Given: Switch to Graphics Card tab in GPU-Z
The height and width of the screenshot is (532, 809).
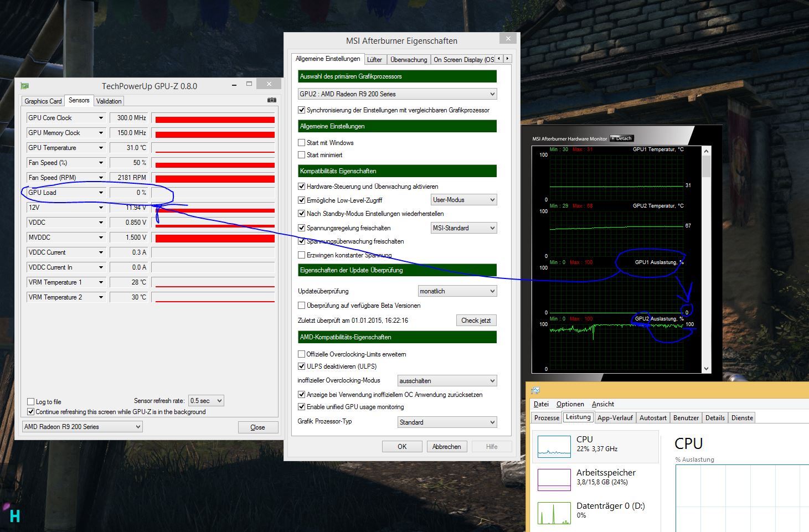Looking at the screenshot, I should pos(43,101).
